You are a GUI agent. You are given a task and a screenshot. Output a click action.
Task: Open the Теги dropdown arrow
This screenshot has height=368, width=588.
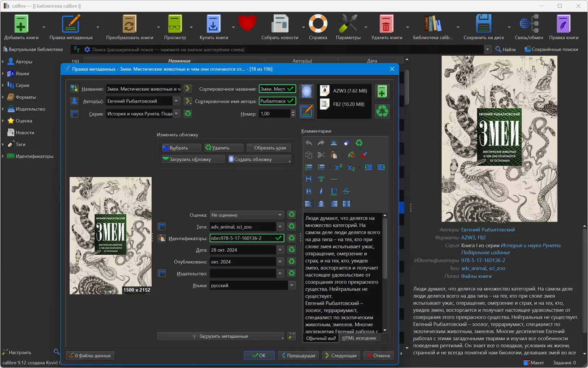point(280,227)
